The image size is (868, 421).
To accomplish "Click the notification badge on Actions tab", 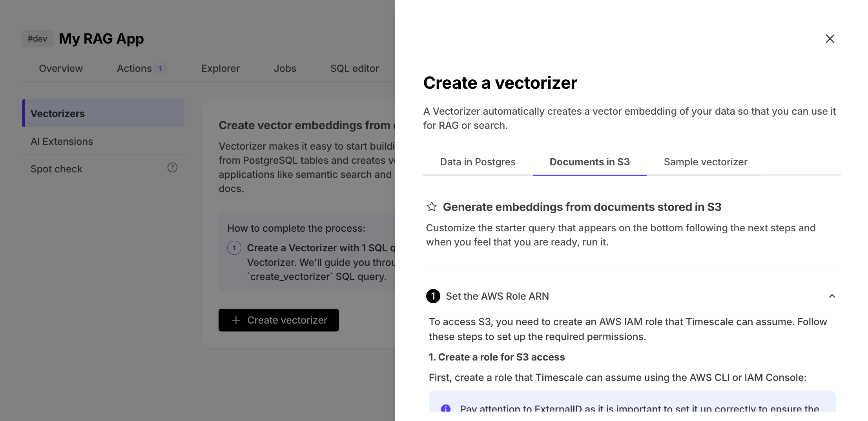I will tap(160, 68).
